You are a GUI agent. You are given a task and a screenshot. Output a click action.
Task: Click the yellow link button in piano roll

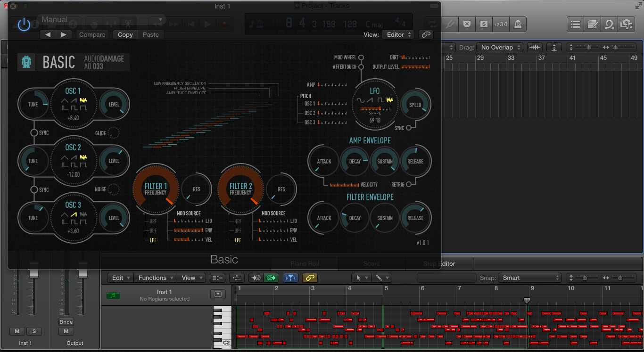(x=310, y=278)
